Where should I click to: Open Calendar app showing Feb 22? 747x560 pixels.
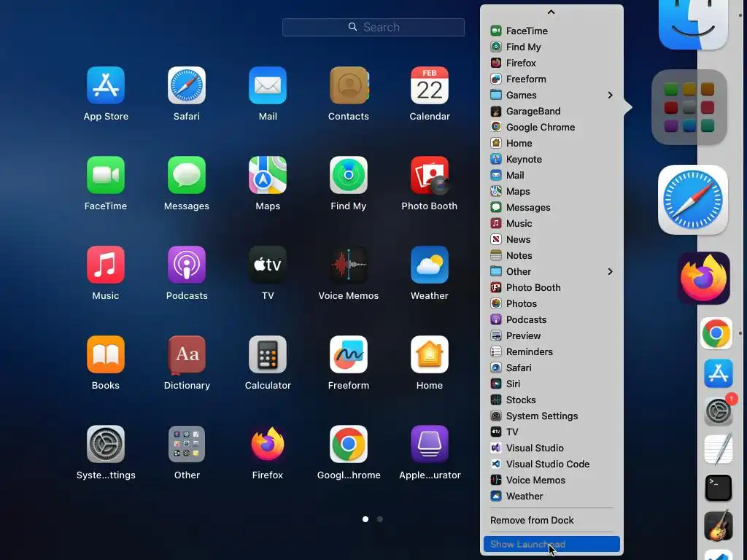430,86
